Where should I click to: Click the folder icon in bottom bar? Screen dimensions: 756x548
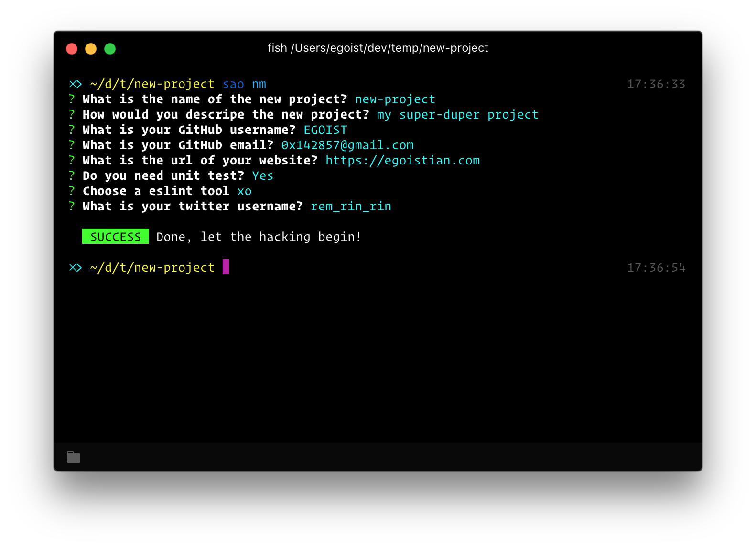point(74,457)
